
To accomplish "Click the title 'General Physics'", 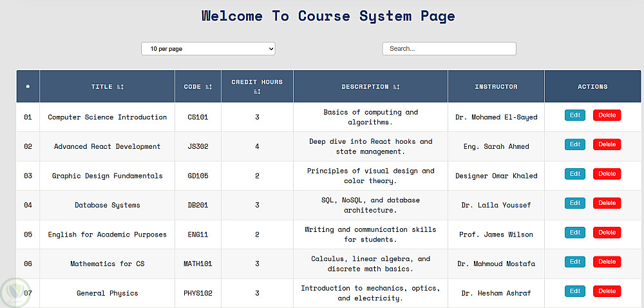I will (107, 293).
